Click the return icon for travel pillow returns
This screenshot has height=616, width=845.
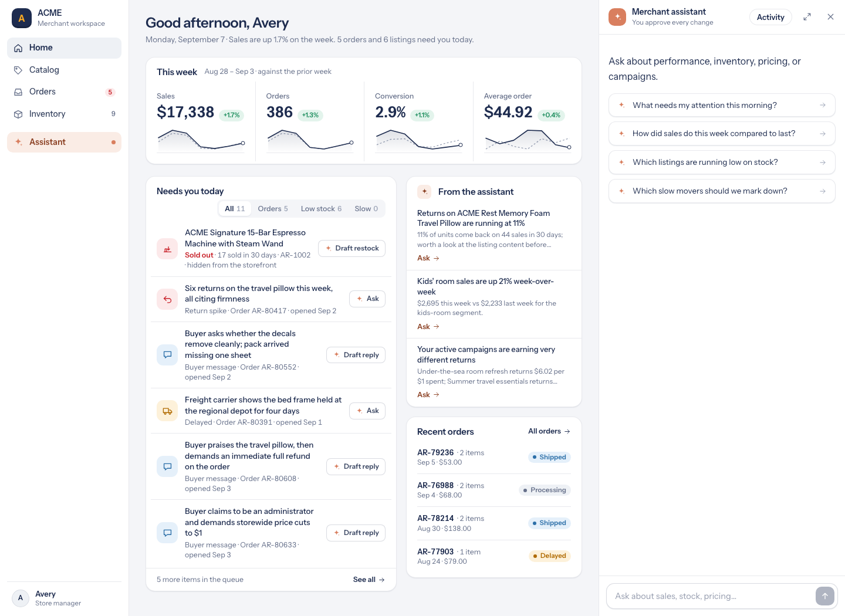click(167, 299)
